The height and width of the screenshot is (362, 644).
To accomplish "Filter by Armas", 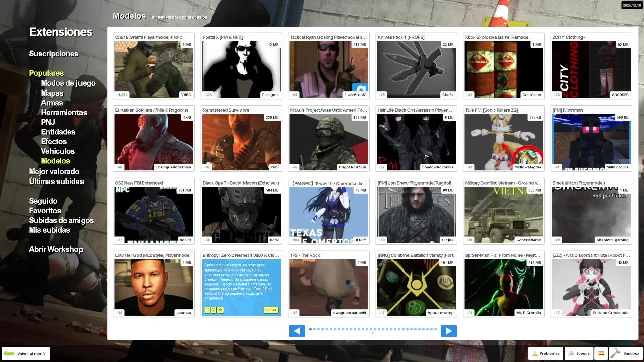I will [52, 103].
